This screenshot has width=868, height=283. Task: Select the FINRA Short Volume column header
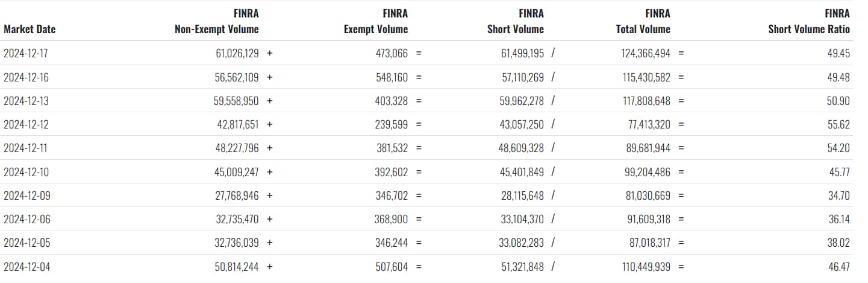point(516,21)
